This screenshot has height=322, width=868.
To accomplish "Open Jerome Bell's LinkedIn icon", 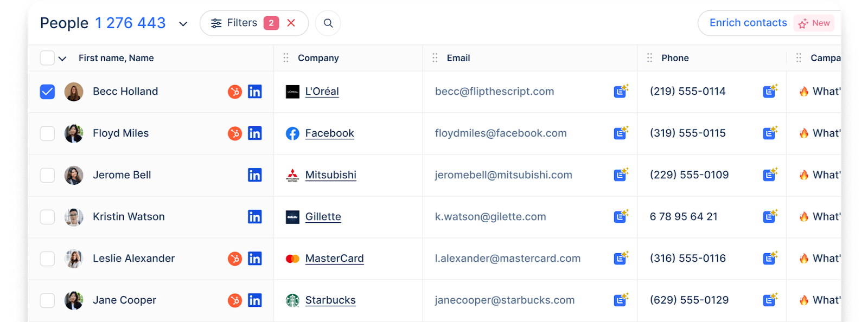I will click(x=255, y=175).
